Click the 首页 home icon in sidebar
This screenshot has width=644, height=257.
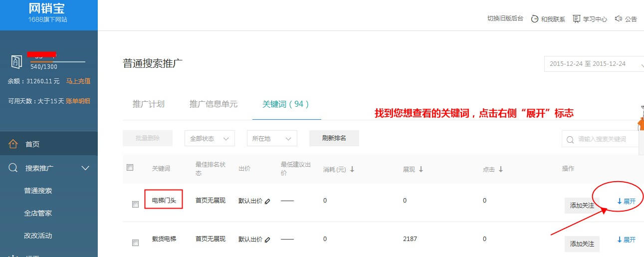13,144
